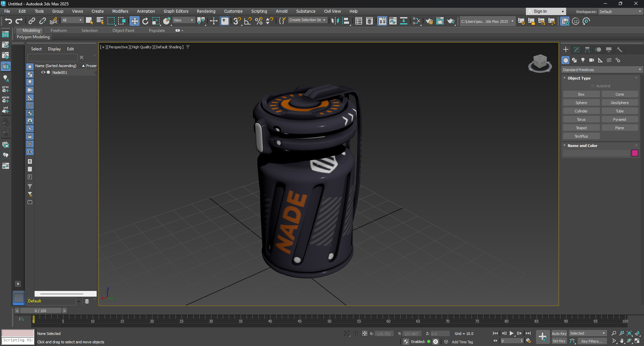Toggle Auto Key animation mode
The height and width of the screenshot is (346, 644).
559,333
